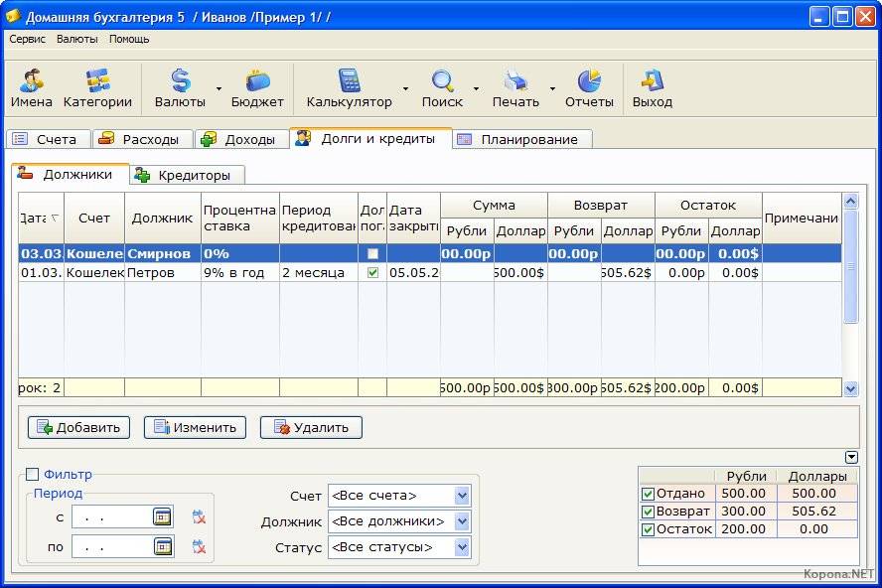Switch to the Кредиторы sub-tab
The image size is (882, 588).
188,175
